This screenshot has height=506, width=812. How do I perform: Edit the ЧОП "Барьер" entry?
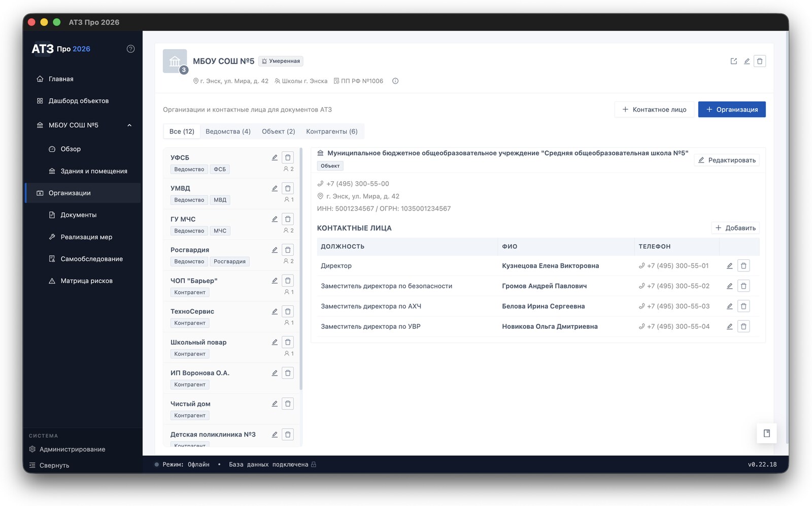(x=275, y=281)
